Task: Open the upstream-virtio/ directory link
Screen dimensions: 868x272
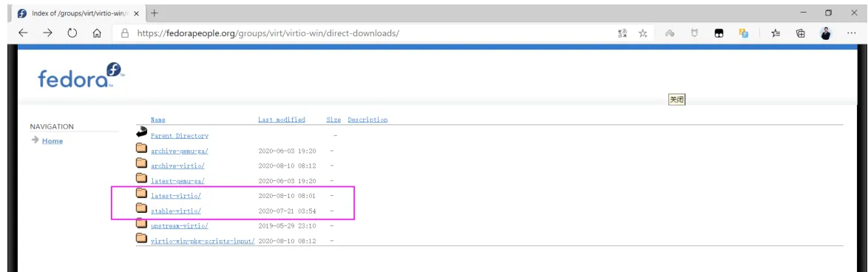Action: (180, 226)
